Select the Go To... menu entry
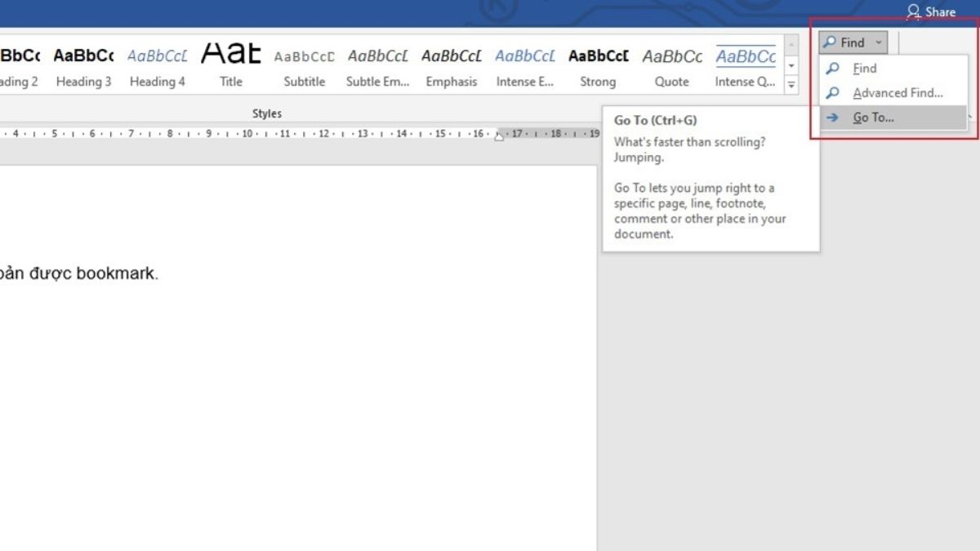 (873, 118)
